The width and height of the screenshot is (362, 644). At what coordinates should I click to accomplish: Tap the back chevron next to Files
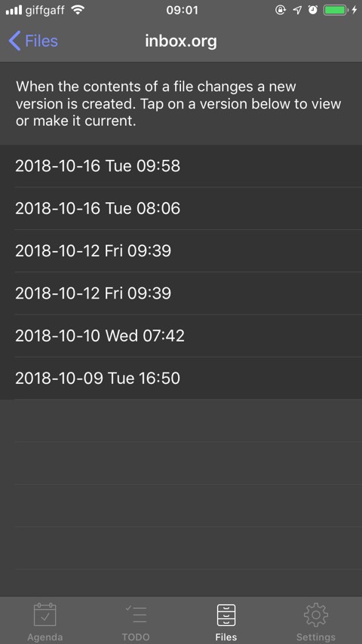point(14,41)
